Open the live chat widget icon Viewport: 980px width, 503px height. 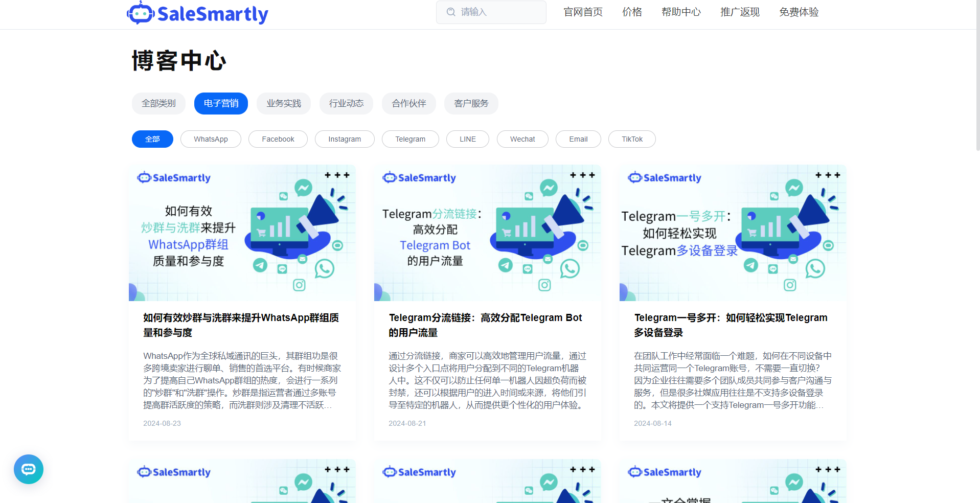pyautogui.click(x=29, y=469)
